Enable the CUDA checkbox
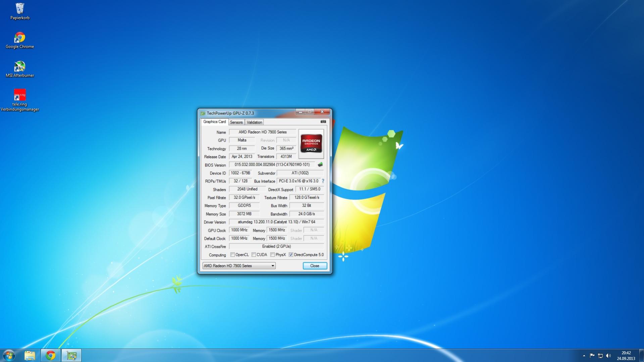644x362 pixels. [x=254, y=255]
